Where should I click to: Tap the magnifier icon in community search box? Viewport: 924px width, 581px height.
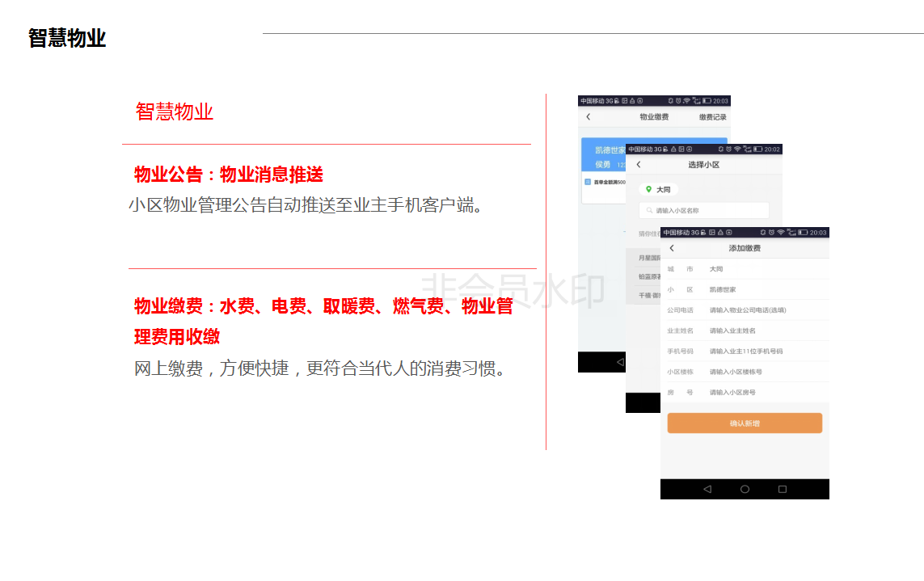(x=649, y=211)
